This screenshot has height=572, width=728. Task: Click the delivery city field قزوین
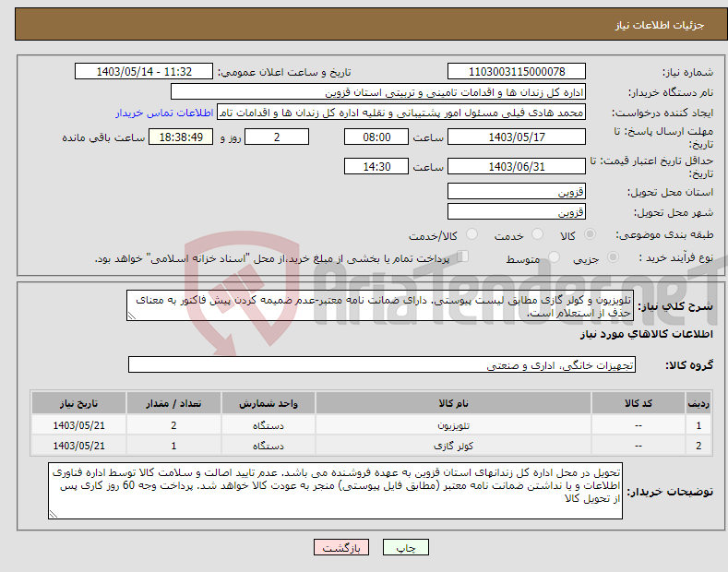(x=517, y=211)
